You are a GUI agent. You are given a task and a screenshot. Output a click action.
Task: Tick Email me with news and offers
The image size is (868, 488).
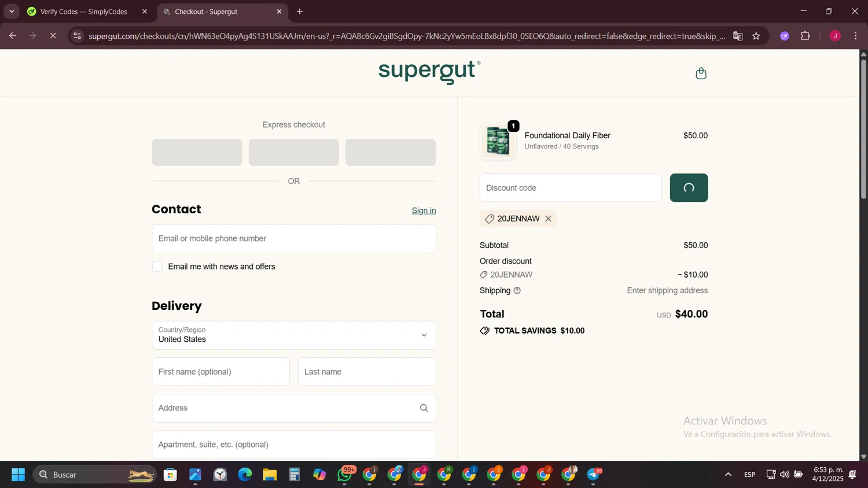[x=157, y=267]
